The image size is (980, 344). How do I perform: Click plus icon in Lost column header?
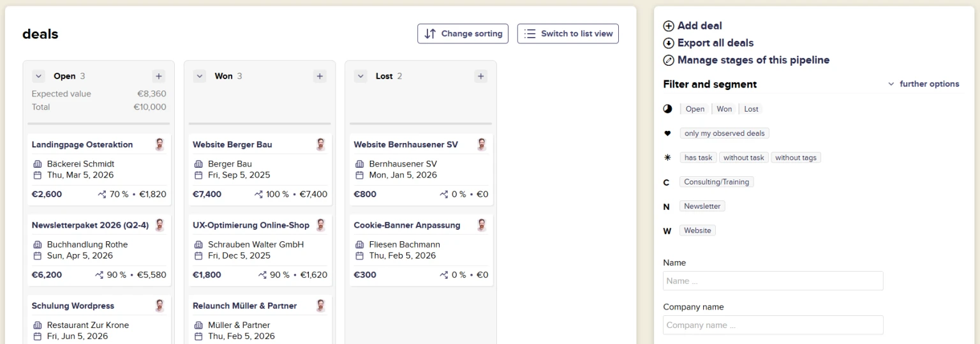481,77
